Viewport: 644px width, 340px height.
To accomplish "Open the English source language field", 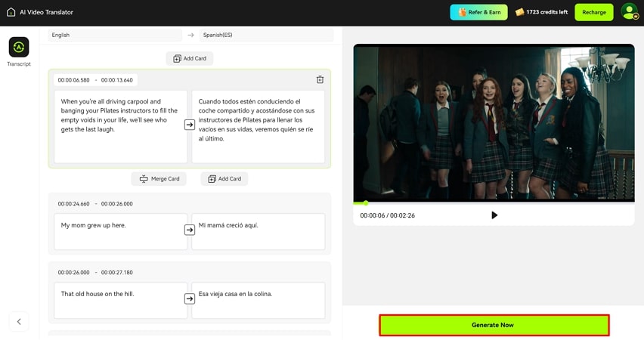I will 115,35.
